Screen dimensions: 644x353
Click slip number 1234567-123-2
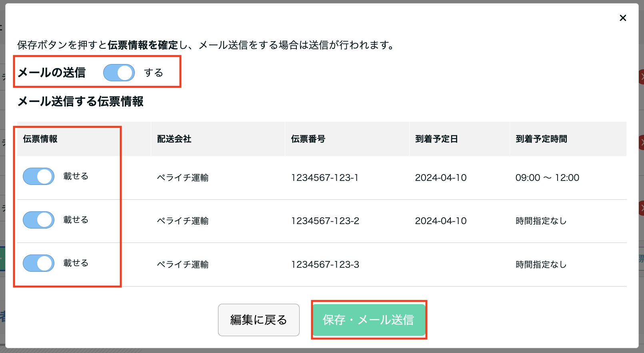(325, 221)
